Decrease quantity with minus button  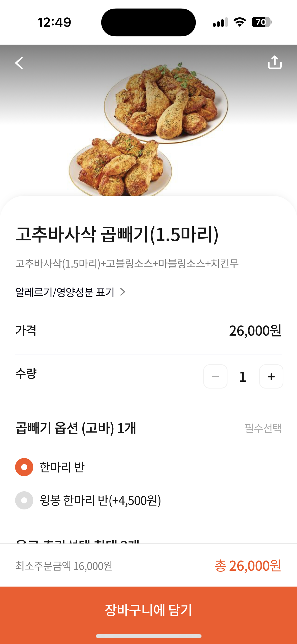pos(215,376)
